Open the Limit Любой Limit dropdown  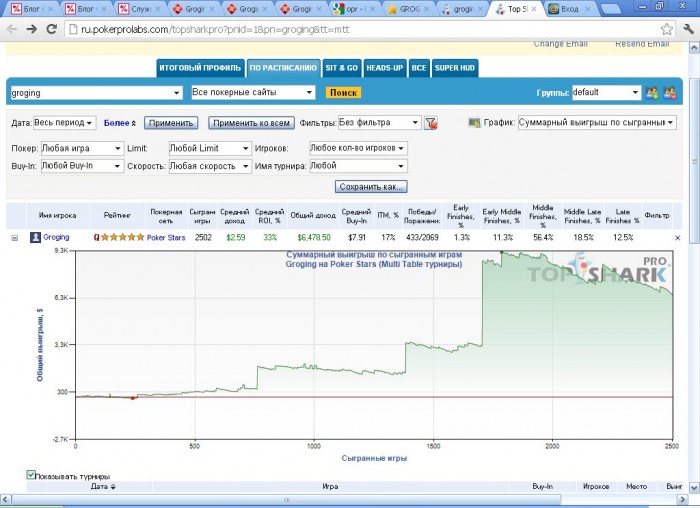coord(210,148)
